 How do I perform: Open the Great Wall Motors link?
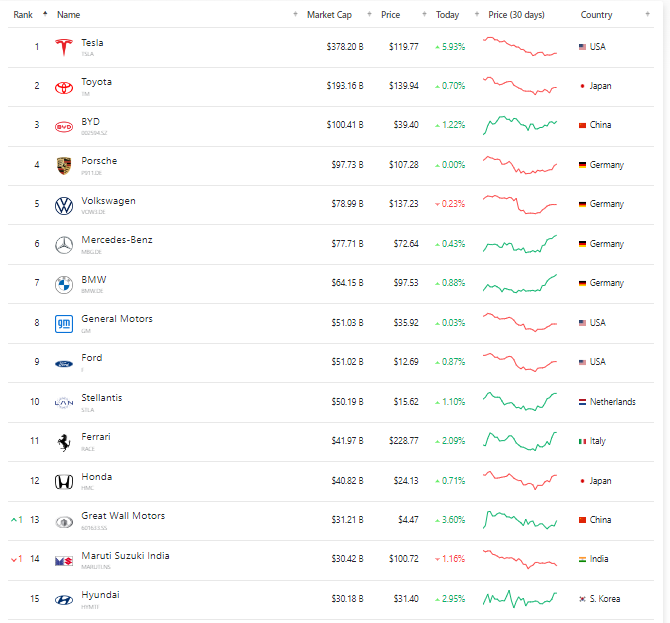(123, 516)
